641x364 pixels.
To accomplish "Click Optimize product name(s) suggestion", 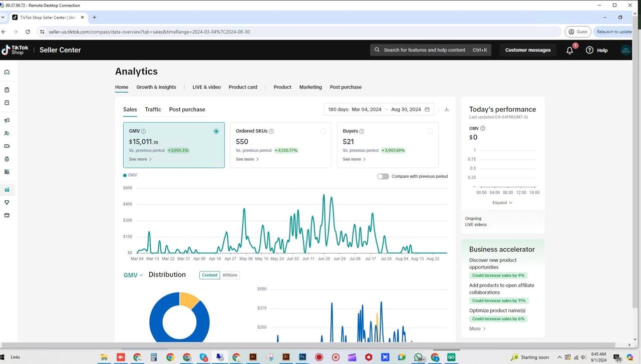I will (497, 310).
